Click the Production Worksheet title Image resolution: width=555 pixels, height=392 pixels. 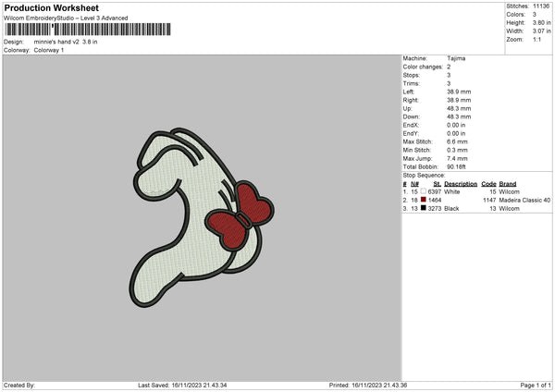52,7
